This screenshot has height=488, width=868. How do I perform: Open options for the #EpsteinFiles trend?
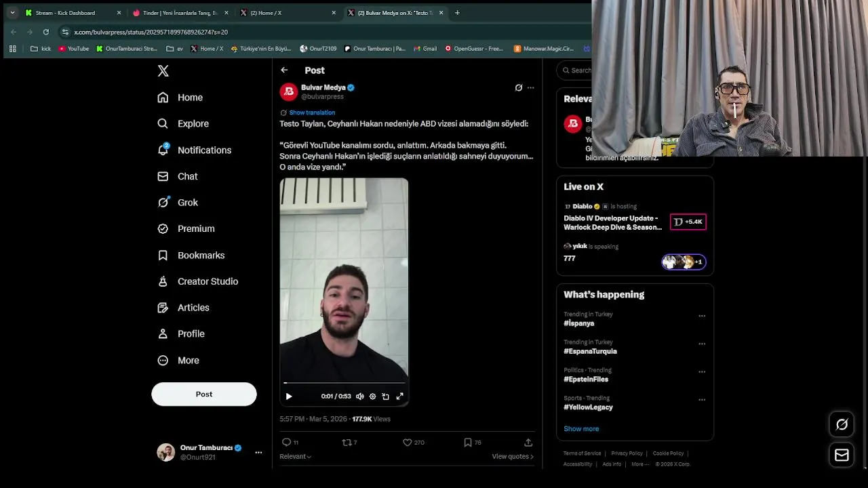point(702,372)
